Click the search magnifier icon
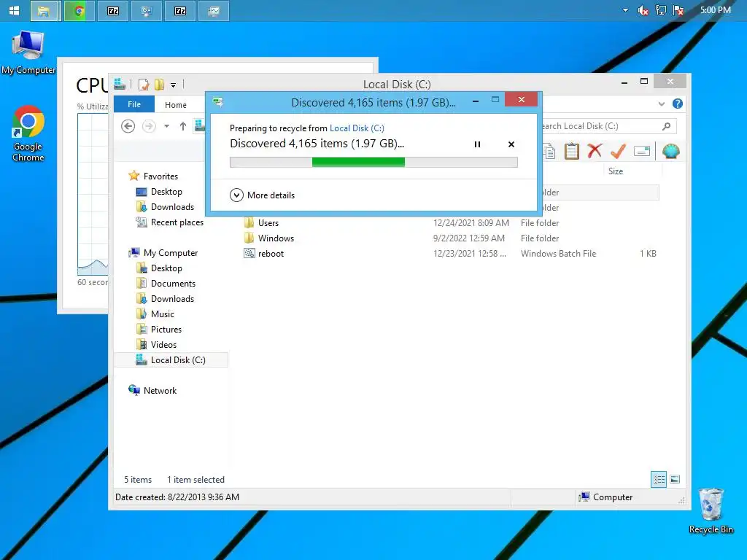747x560 pixels. pos(666,126)
